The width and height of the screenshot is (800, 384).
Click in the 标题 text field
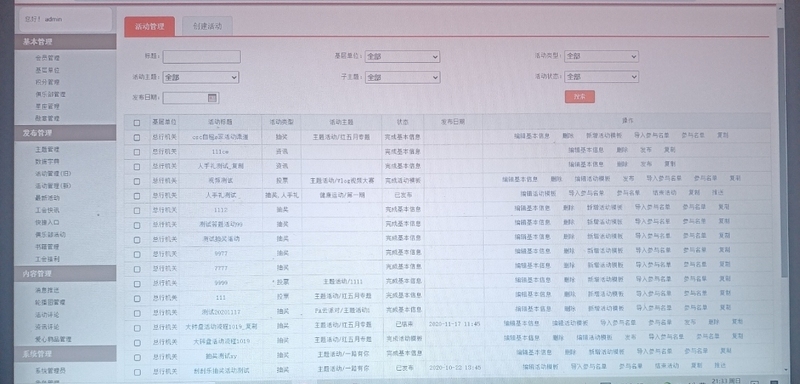202,57
